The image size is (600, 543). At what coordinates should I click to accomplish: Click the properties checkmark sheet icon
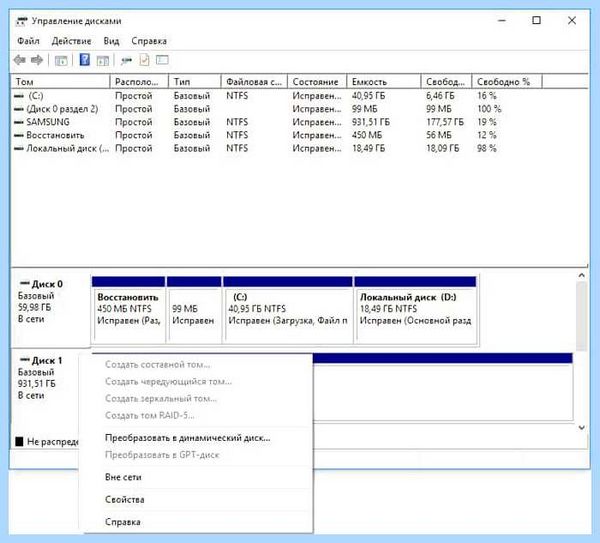(x=144, y=60)
